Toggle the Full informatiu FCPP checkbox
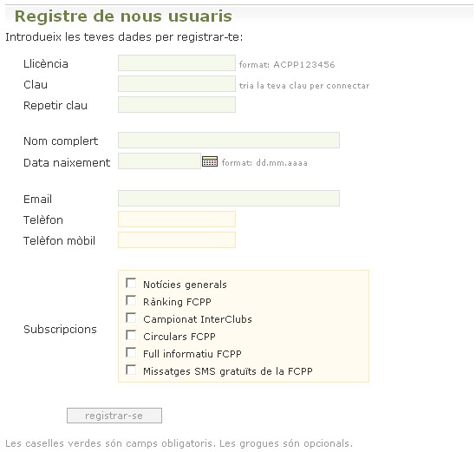 [x=131, y=352]
